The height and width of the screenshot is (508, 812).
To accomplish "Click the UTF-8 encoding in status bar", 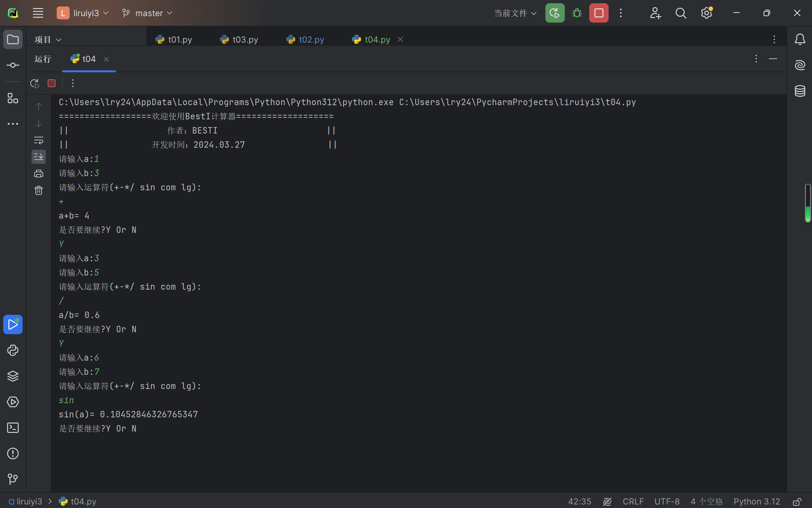I will point(667,502).
